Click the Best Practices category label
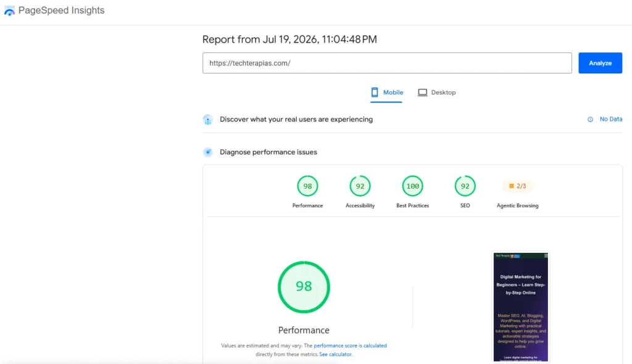The width and height of the screenshot is (632, 364). coord(412,205)
